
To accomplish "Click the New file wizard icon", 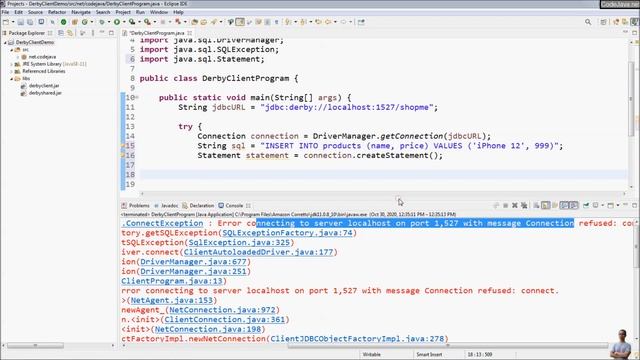I will (x=6, y=22).
